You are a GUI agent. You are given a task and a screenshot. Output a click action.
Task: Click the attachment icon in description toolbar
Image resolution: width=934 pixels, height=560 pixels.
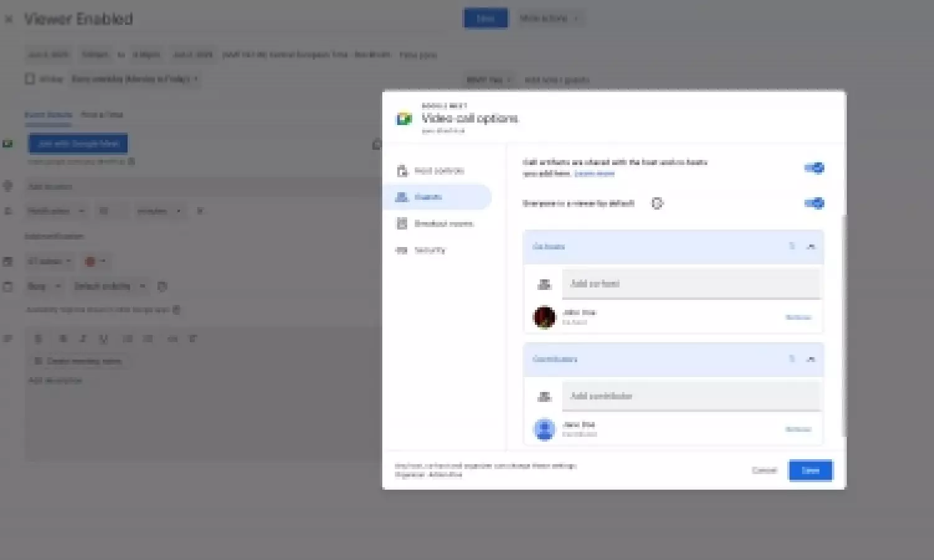point(38,339)
